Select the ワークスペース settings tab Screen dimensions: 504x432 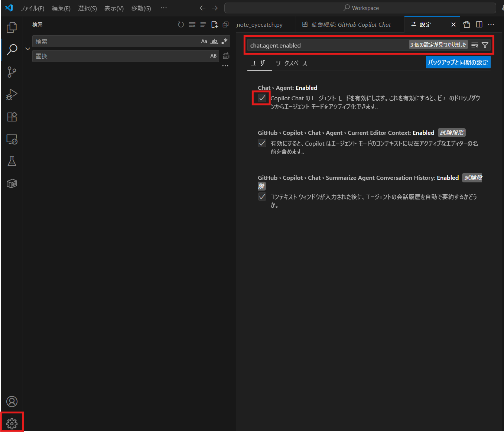(292, 63)
